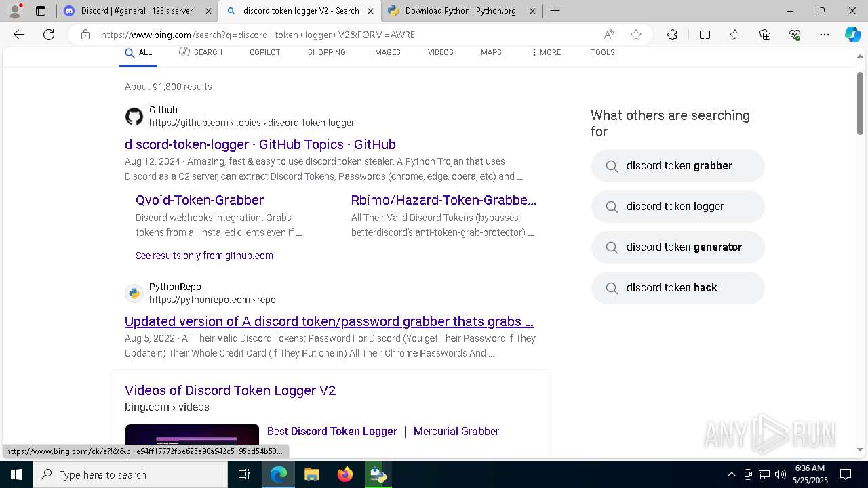The height and width of the screenshot is (488, 868).
Task: Open the Favorites list icon
Action: pyautogui.click(x=735, y=35)
